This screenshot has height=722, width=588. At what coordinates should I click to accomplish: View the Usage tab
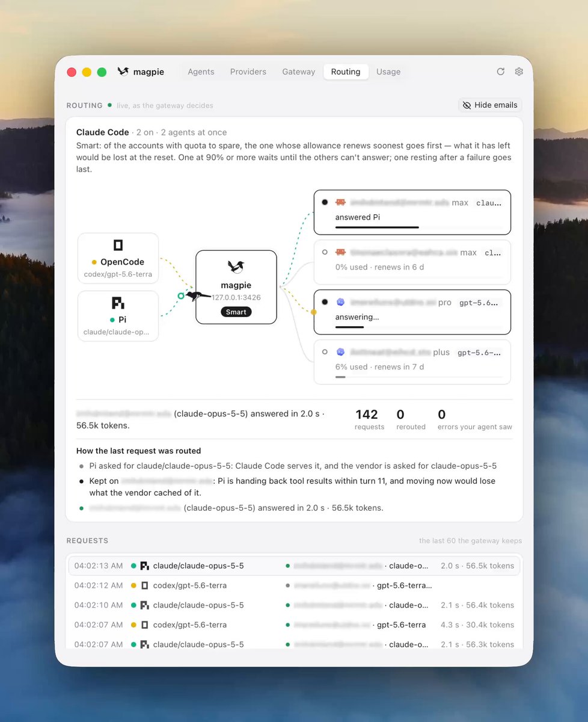coord(388,72)
